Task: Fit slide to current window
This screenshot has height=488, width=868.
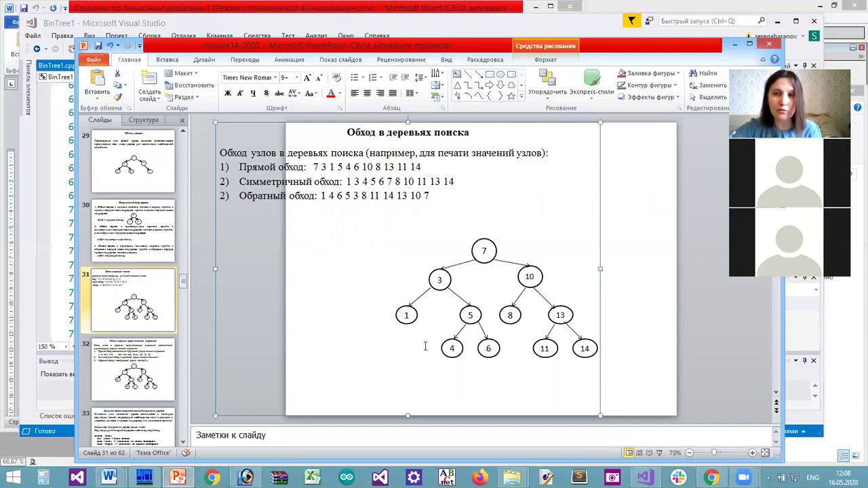Action: (x=766, y=453)
